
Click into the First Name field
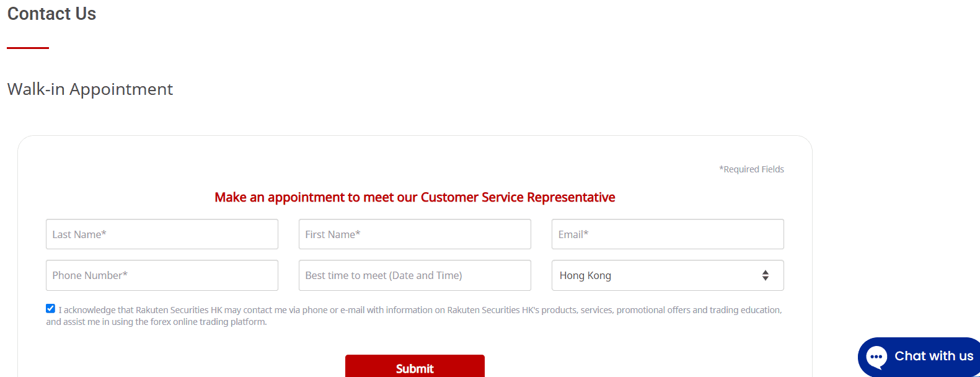[414, 234]
